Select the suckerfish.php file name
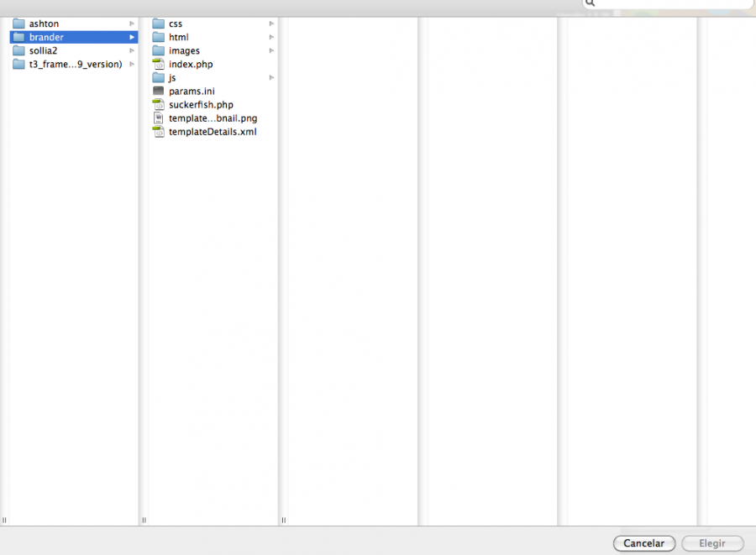 click(201, 105)
